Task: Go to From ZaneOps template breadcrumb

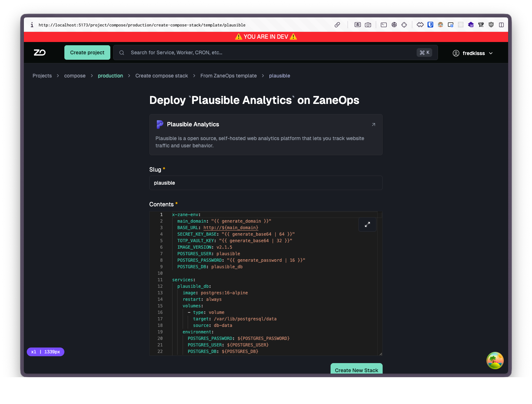Action: pyautogui.click(x=229, y=76)
